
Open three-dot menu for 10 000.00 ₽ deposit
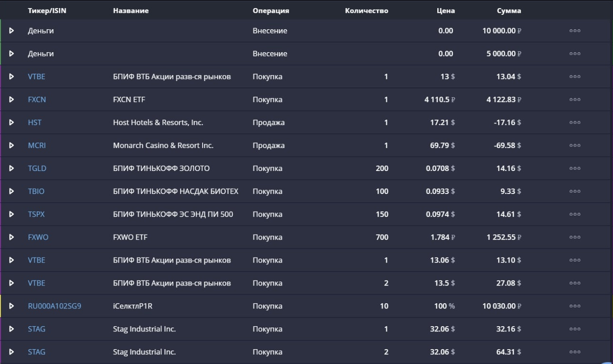coord(575,31)
